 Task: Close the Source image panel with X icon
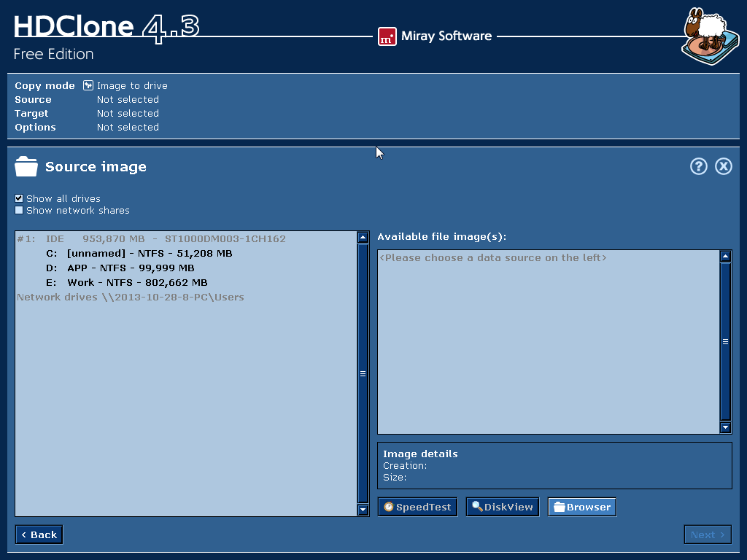(723, 166)
